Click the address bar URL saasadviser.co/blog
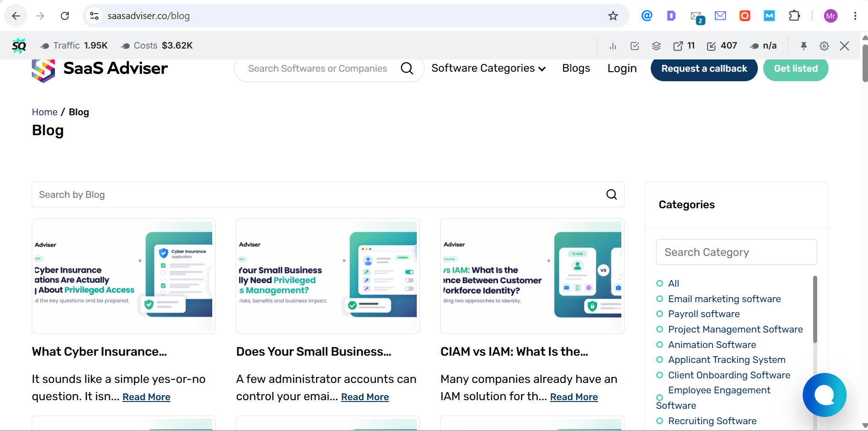Image resolution: width=868 pixels, height=431 pixels. coord(149,16)
